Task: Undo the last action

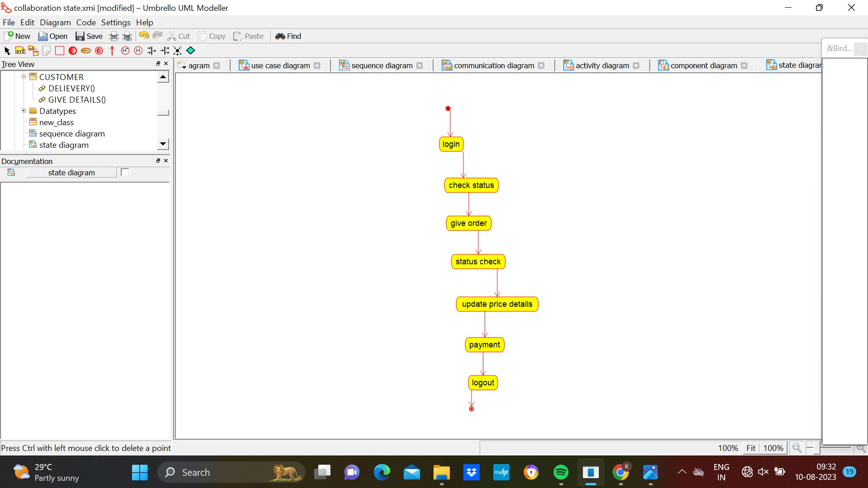Action: [x=144, y=36]
